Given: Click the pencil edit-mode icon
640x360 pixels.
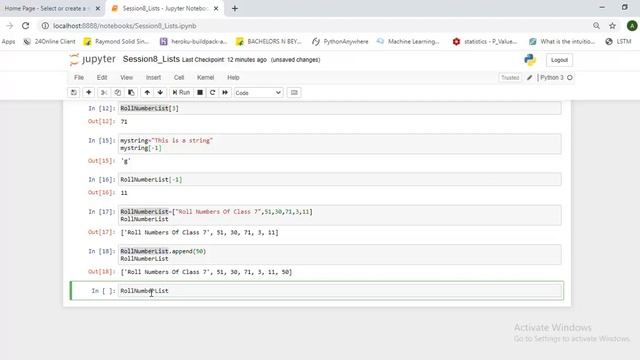Looking at the screenshot, I should point(529,78).
